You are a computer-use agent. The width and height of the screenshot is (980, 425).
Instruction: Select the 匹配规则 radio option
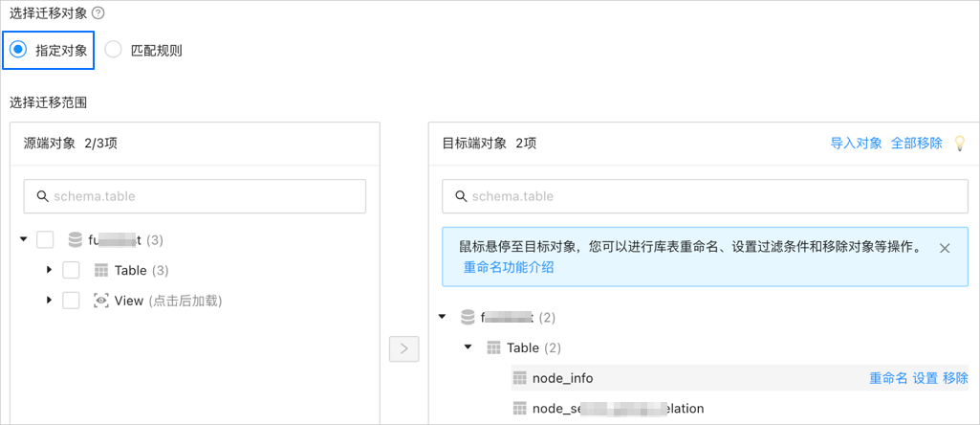114,50
